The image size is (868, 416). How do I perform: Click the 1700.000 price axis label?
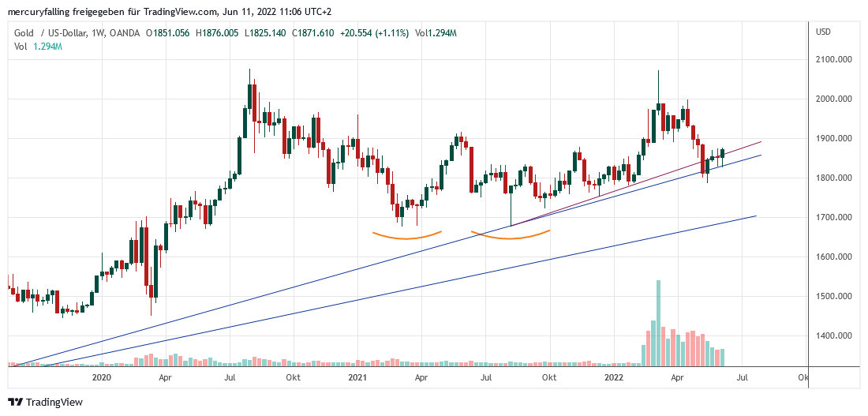pyautogui.click(x=834, y=218)
